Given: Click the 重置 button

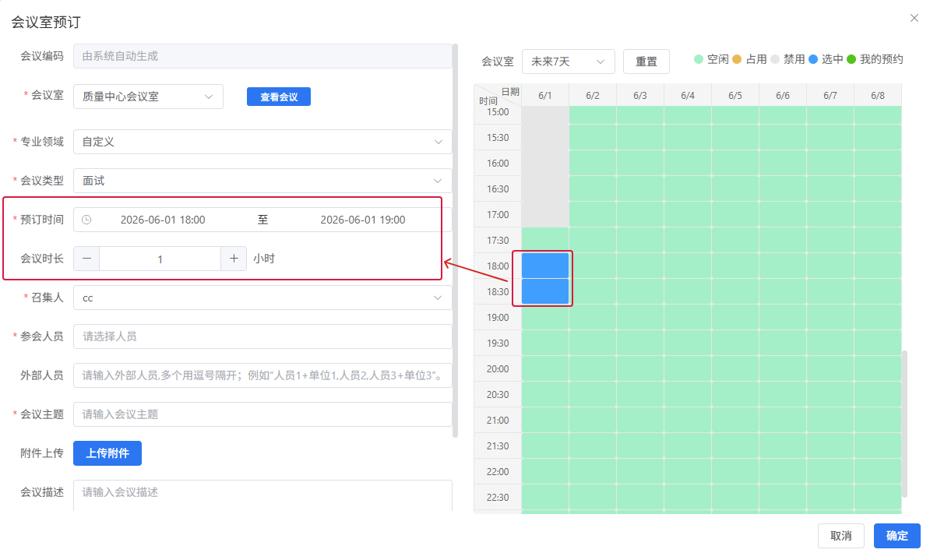Looking at the screenshot, I should tap(646, 62).
